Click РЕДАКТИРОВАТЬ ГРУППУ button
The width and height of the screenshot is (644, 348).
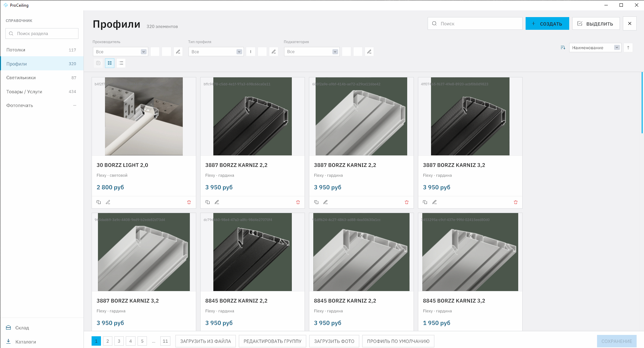tap(272, 341)
